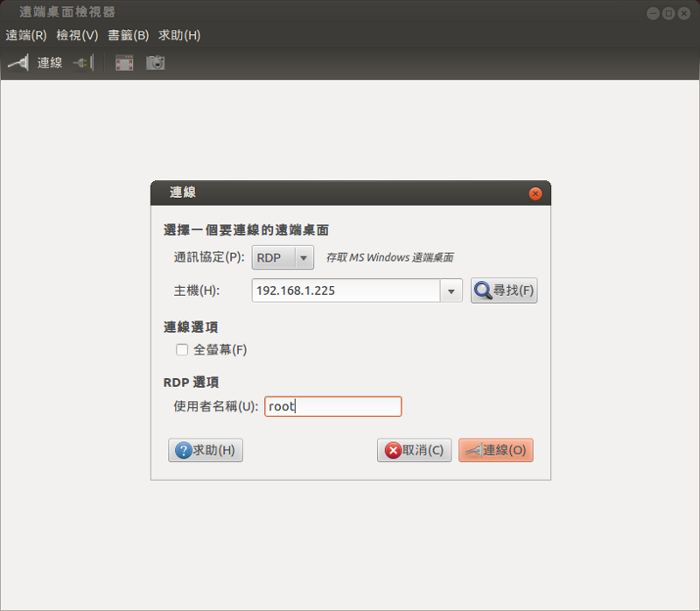This screenshot has height=611, width=700.
Task: Enable the 全螢幕(F) checkbox
Action: tap(182, 349)
